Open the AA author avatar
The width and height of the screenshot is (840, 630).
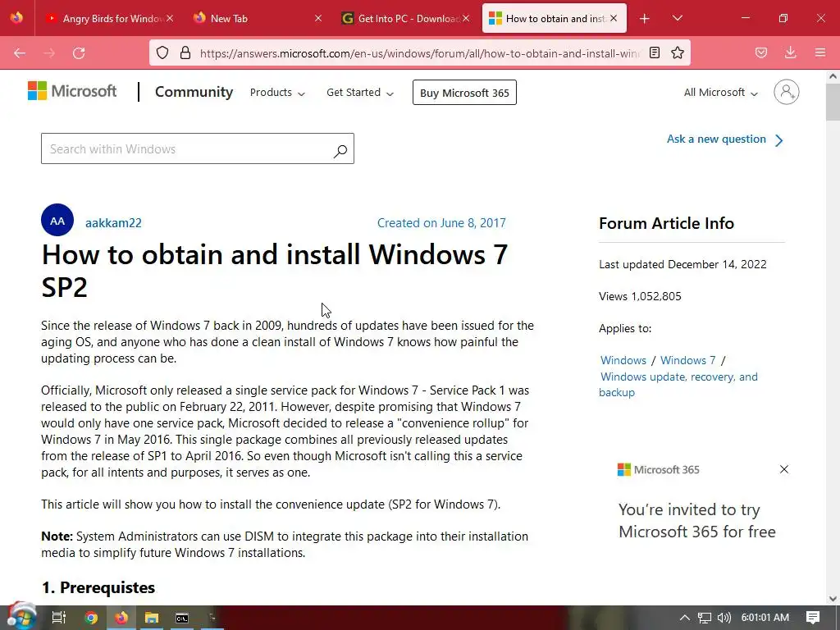[57, 220]
